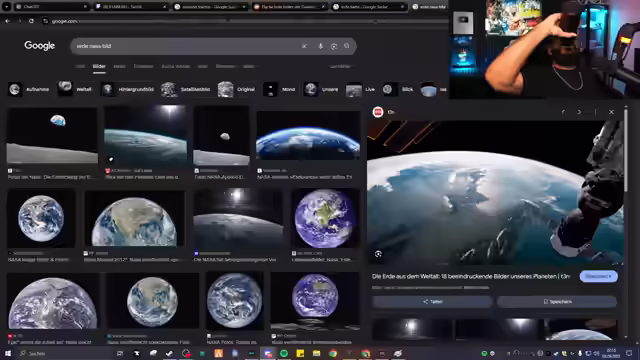
Task: Open purple Earth thumbnail in bottom row
Action: pos(315,301)
